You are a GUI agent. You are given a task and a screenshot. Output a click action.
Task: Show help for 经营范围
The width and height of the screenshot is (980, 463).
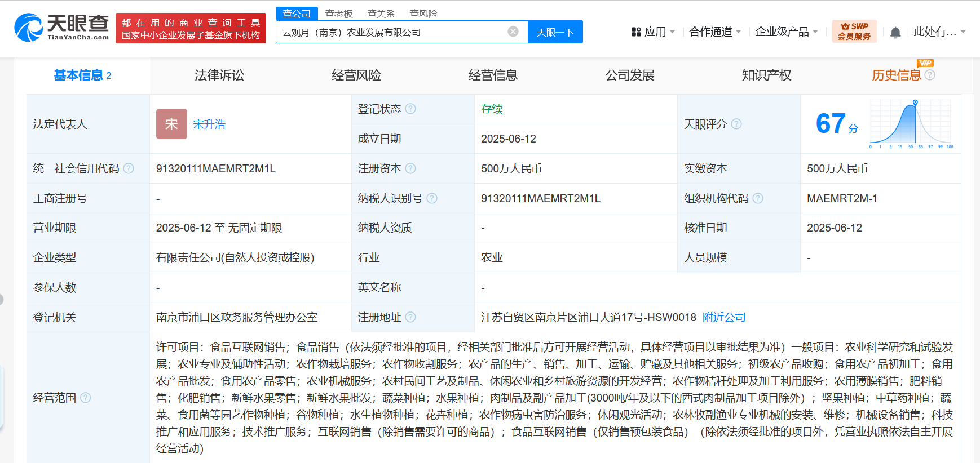86,398
